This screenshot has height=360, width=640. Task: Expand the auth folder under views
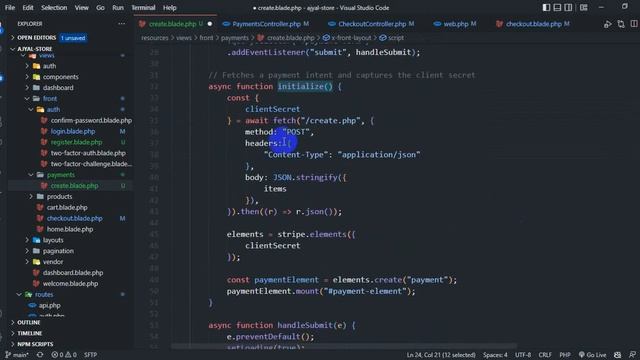[49, 66]
